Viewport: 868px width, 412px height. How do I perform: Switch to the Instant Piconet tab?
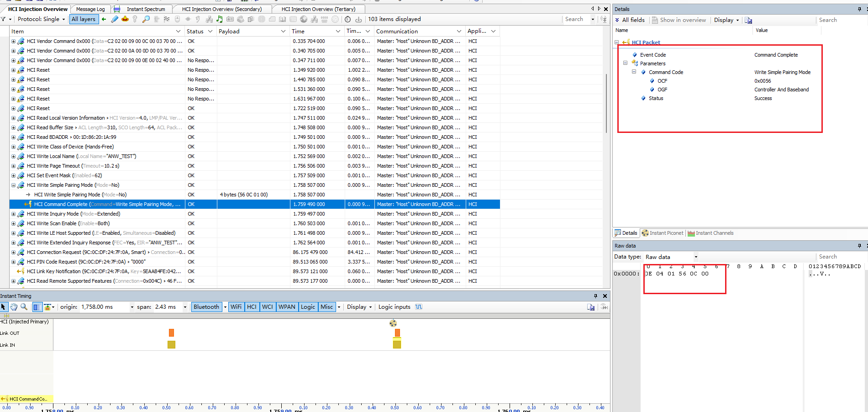(663, 233)
